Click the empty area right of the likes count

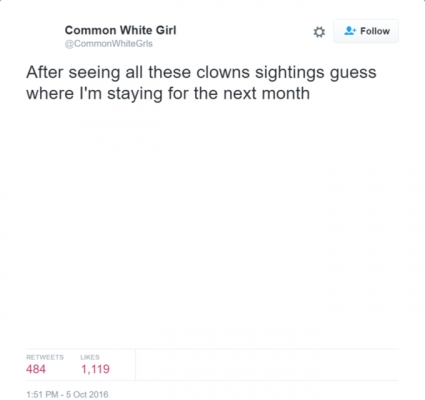pos(267,365)
